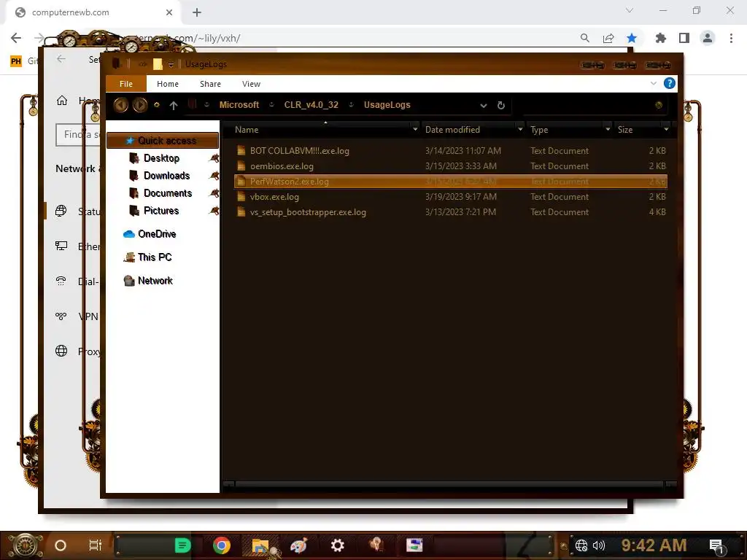Screen dimensions: 747x560
Task: Open a new Chrome tab plus button
Action: [x=197, y=12]
